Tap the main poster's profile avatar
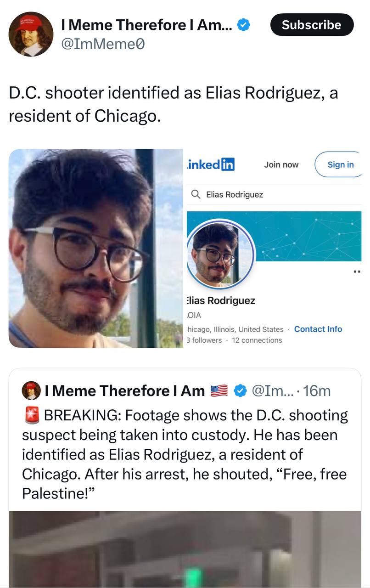 (31, 34)
